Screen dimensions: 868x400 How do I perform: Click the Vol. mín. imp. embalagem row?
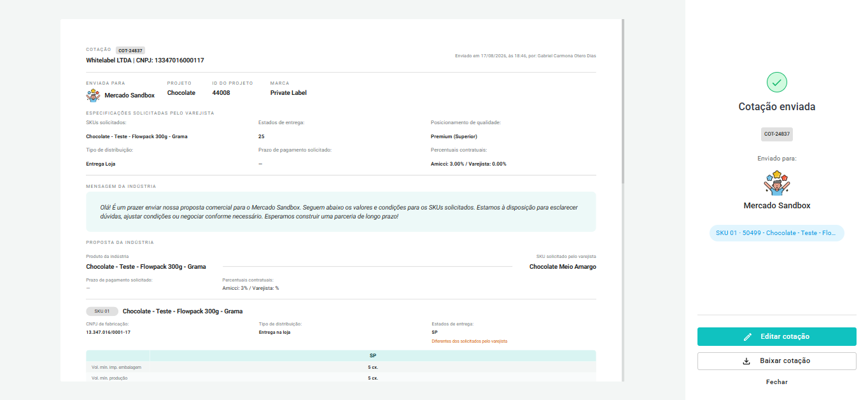341,368
